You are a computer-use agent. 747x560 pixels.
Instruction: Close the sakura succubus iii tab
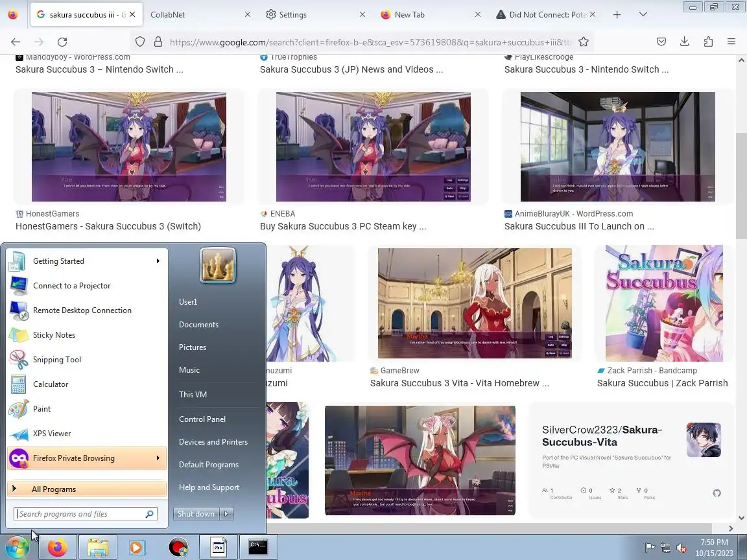(132, 15)
